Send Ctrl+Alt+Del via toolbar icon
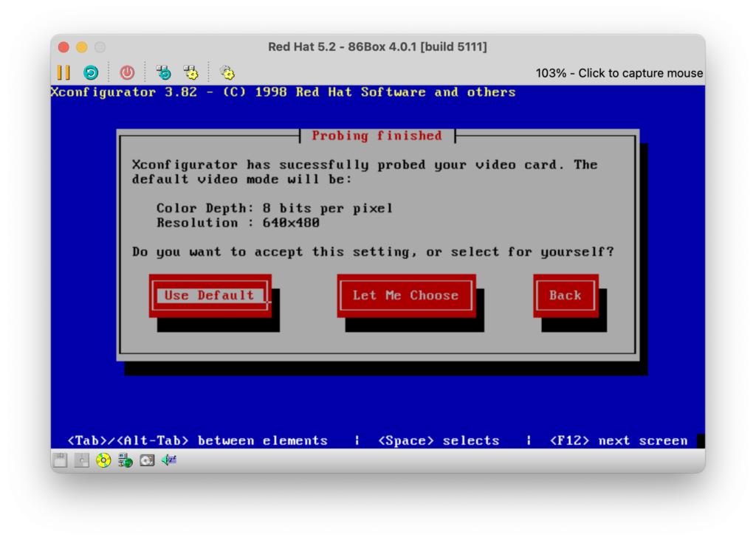 tap(164, 73)
